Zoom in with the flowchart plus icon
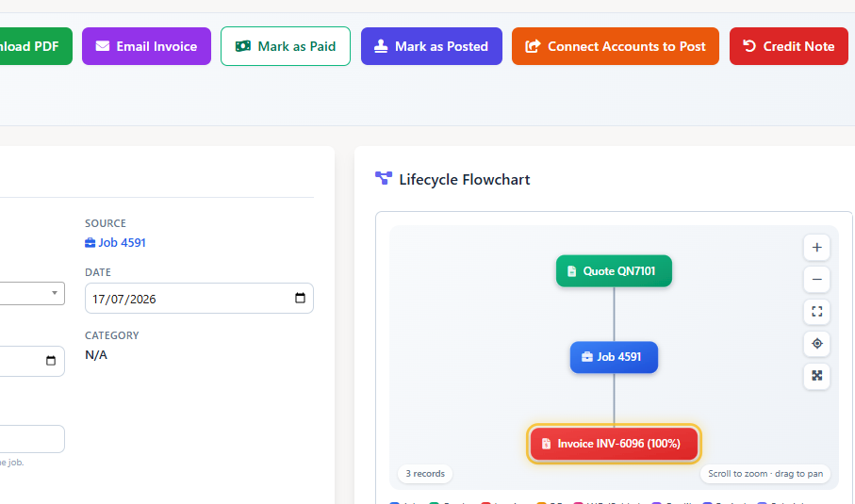Screen dimensions: 855x504 [816, 248]
